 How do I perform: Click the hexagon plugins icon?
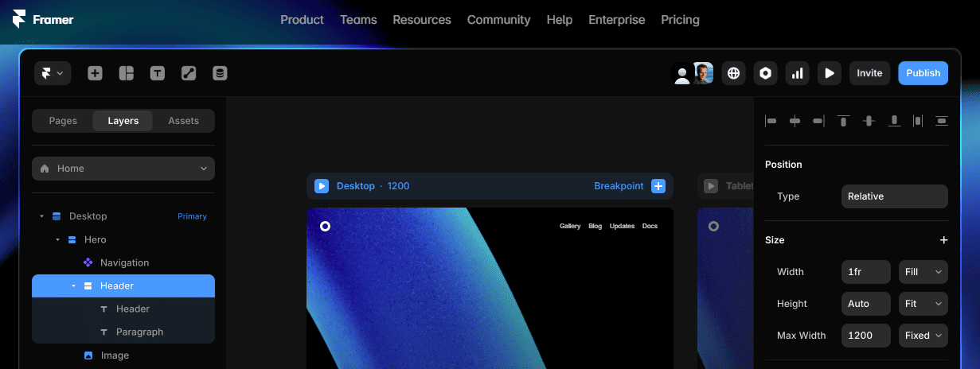tap(765, 73)
